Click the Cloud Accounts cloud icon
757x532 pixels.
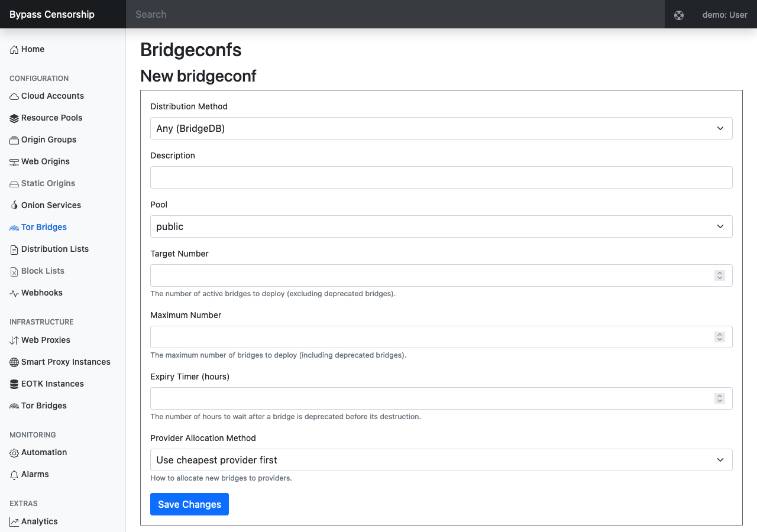click(14, 96)
